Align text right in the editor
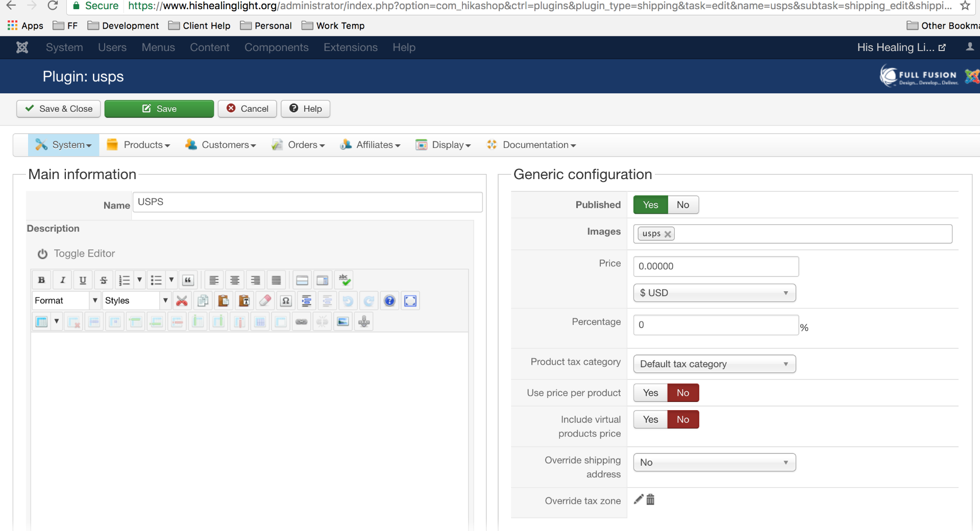 255,280
